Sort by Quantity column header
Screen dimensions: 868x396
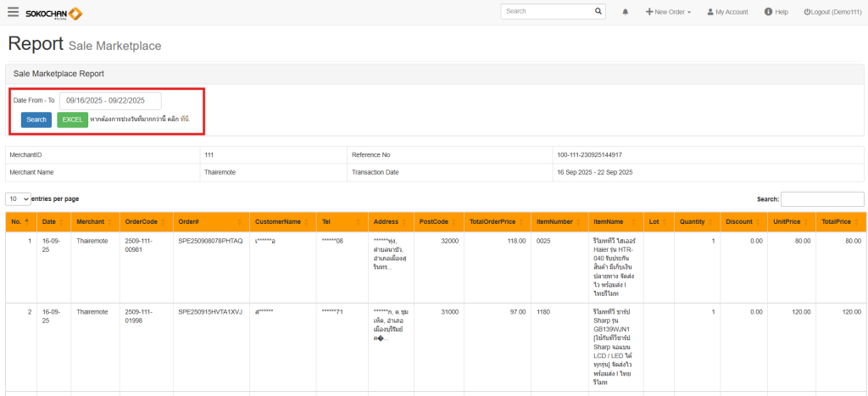(x=695, y=221)
